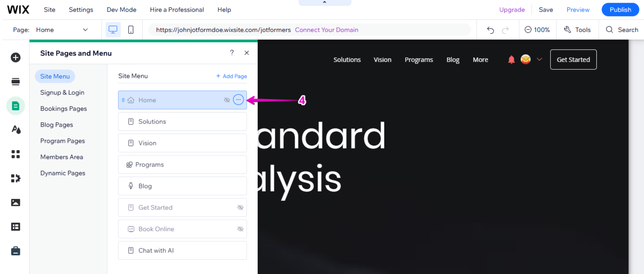This screenshot has width=644, height=274.
Task: Open options for the Home page
Action: (238, 100)
